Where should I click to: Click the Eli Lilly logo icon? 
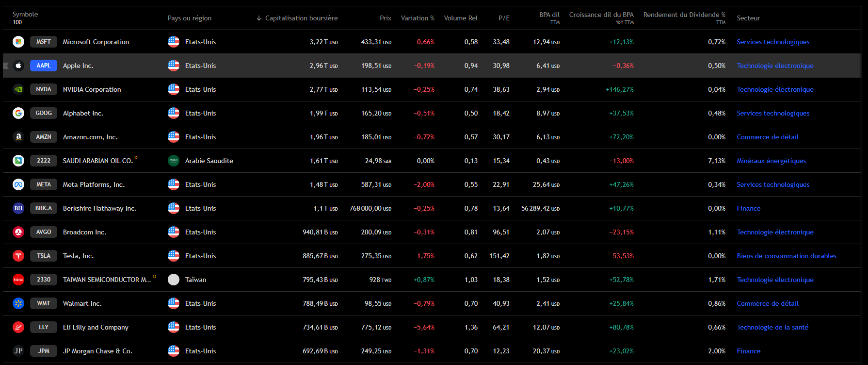pyautogui.click(x=18, y=327)
